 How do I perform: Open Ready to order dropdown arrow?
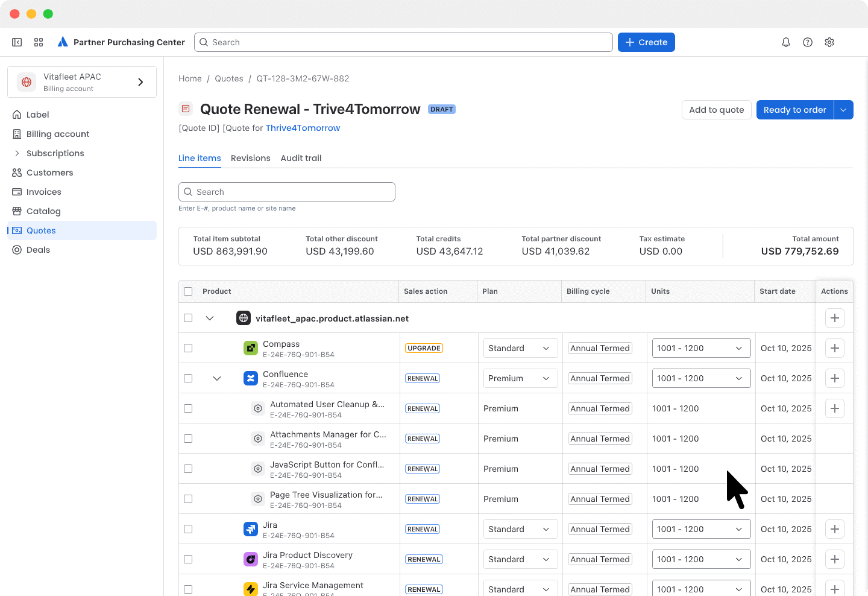[x=844, y=110]
